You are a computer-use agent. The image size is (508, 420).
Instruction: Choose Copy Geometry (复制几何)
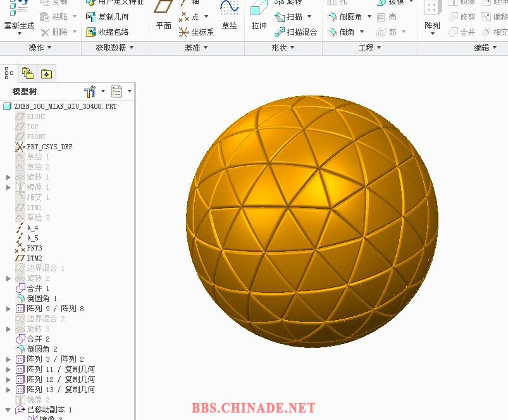[x=108, y=16]
